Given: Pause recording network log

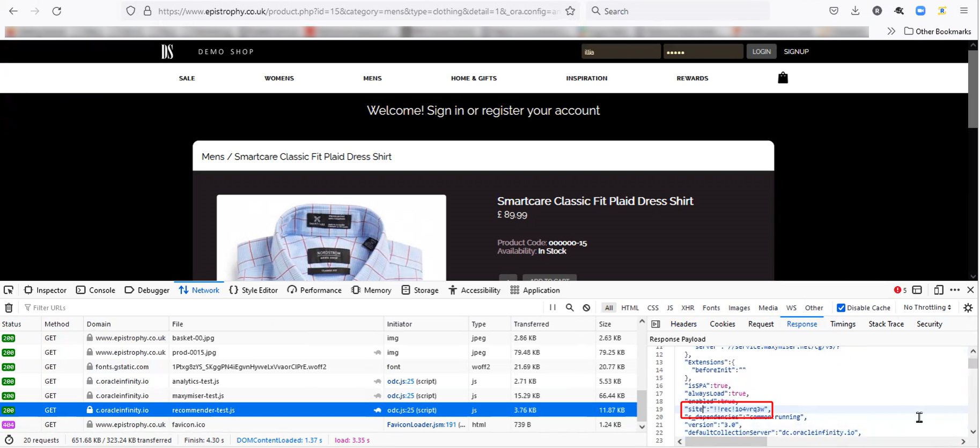Looking at the screenshot, I should [552, 308].
